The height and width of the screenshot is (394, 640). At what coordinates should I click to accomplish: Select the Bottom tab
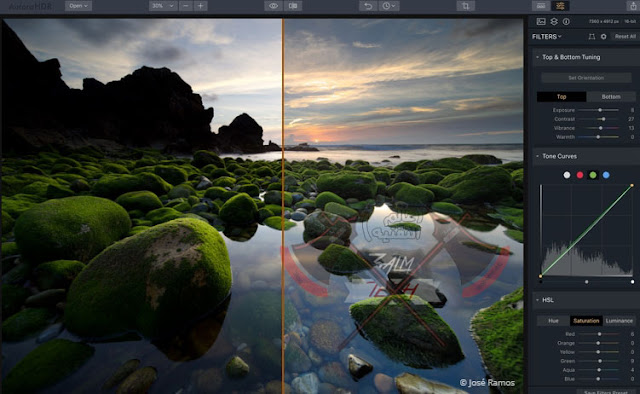pos(611,97)
